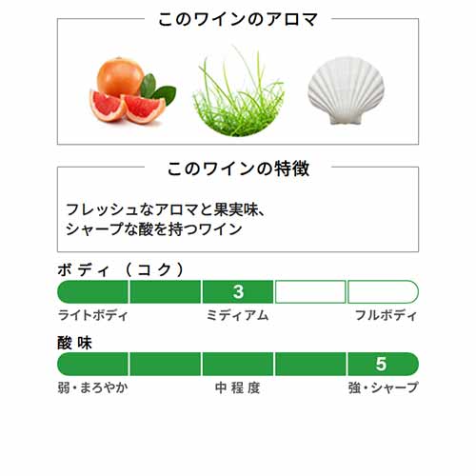
Task: Select the second segment of ボディ bar
Action: (166, 291)
